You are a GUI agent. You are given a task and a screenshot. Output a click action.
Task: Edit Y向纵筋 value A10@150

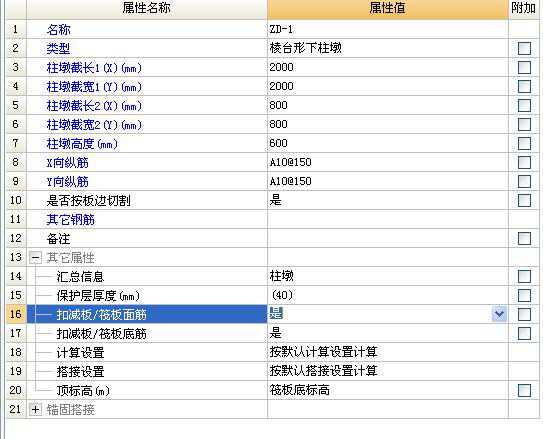click(x=388, y=181)
